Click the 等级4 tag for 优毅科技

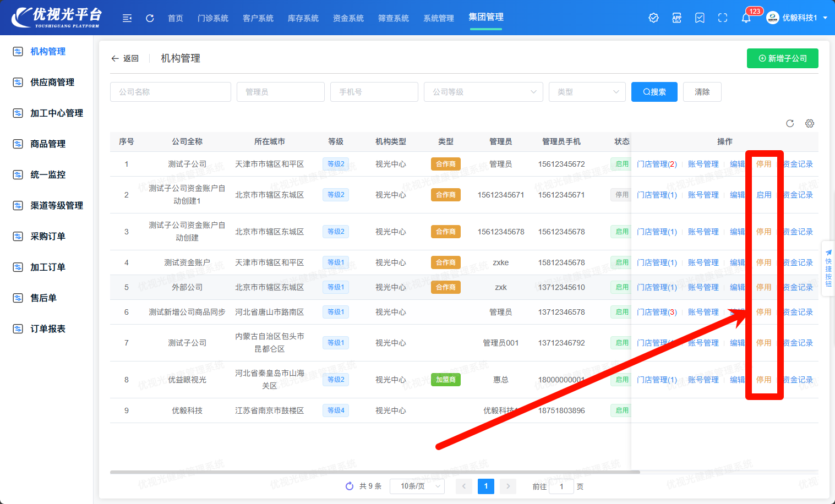pyautogui.click(x=336, y=410)
